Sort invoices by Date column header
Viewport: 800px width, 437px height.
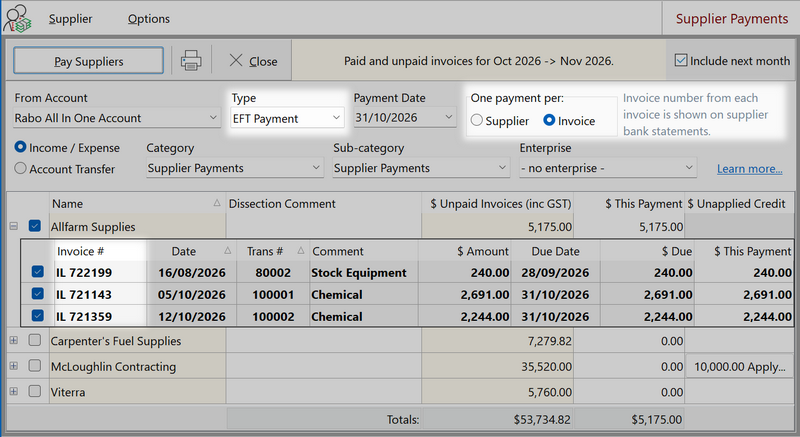pos(191,251)
